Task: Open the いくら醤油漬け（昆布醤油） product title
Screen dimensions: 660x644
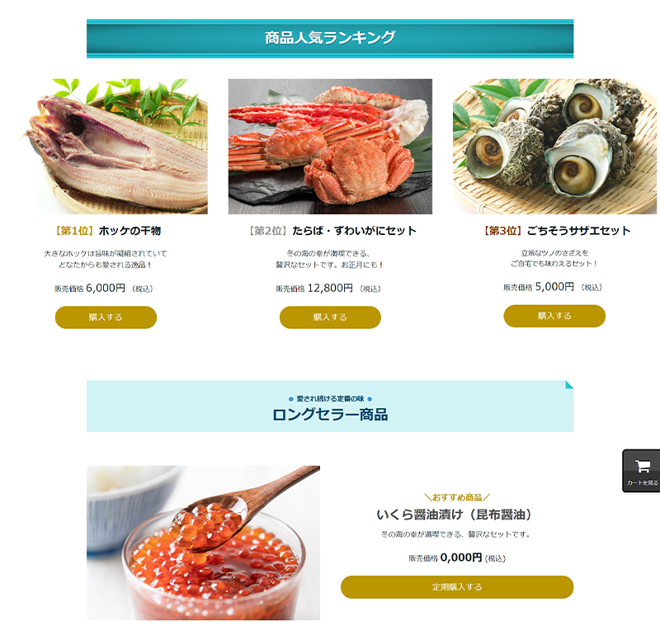Action: coord(456,515)
